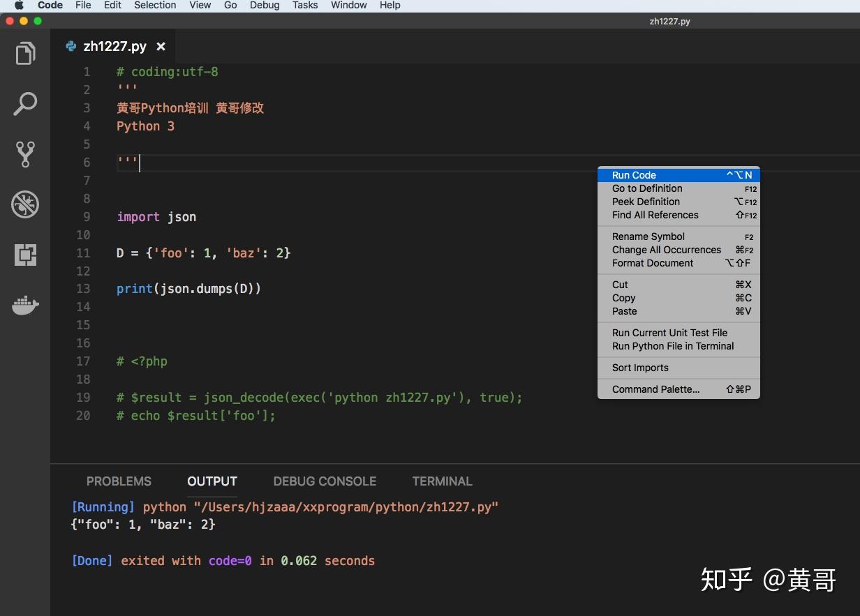Close the zh1227.py editor tab
This screenshot has width=860, height=616.
pos(161,46)
